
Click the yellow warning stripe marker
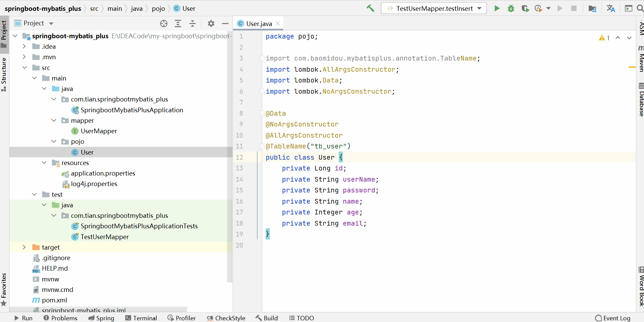pyautogui.click(x=632, y=67)
